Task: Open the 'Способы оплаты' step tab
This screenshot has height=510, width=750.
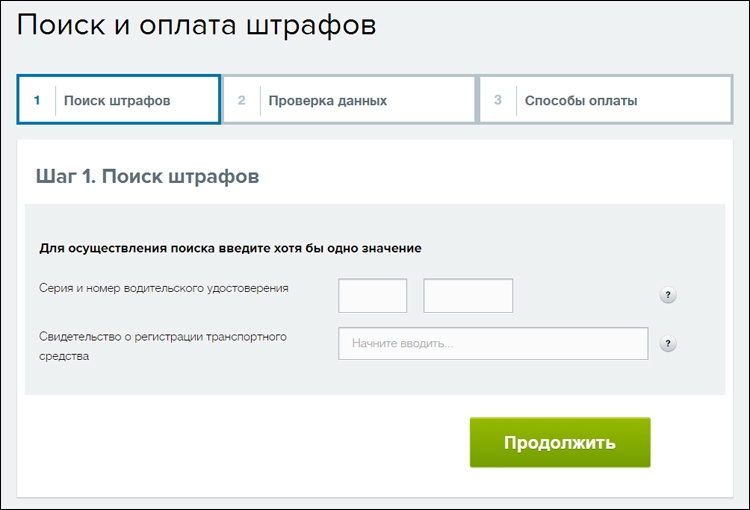Action: pyautogui.click(x=606, y=100)
